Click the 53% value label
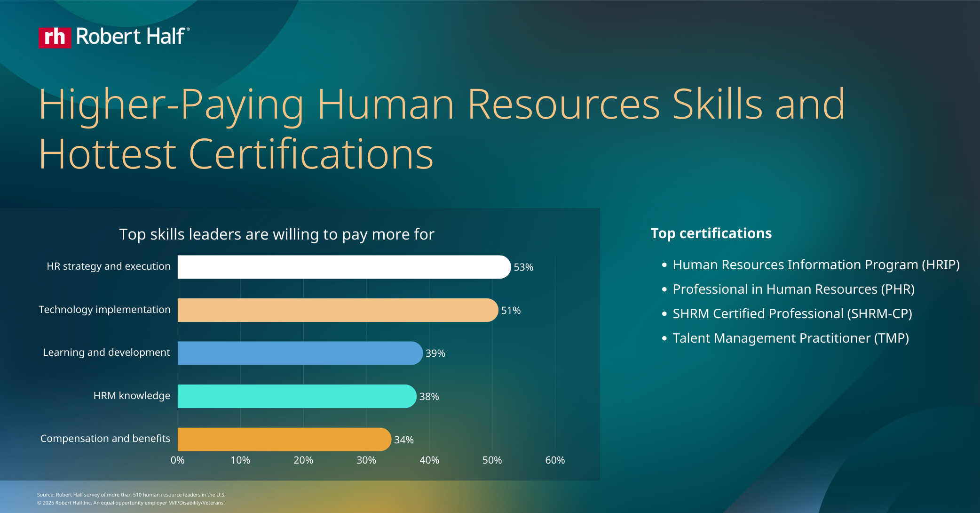The height and width of the screenshot is (513, 980). click(x=523, y=267)
